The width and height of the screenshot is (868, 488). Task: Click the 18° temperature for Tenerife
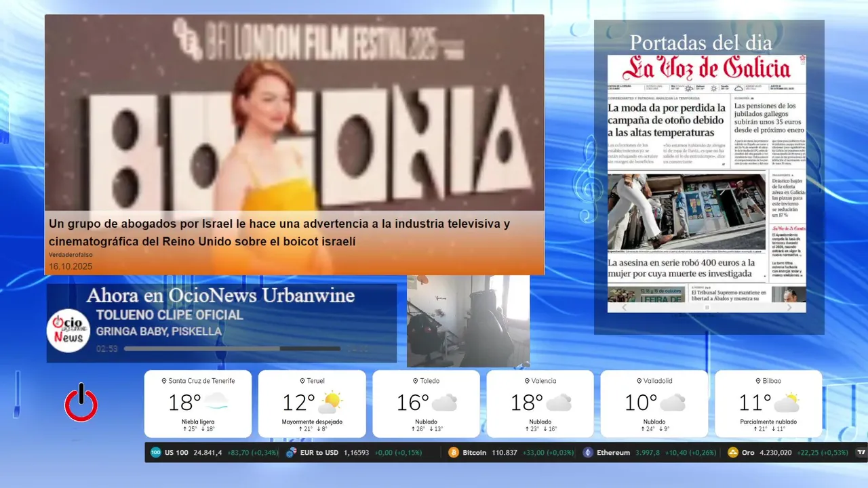[x=184, y=403]
